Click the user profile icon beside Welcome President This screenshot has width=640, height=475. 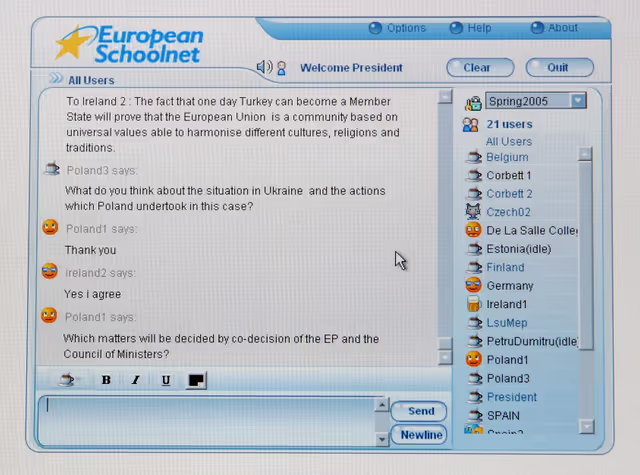point(281,68)
